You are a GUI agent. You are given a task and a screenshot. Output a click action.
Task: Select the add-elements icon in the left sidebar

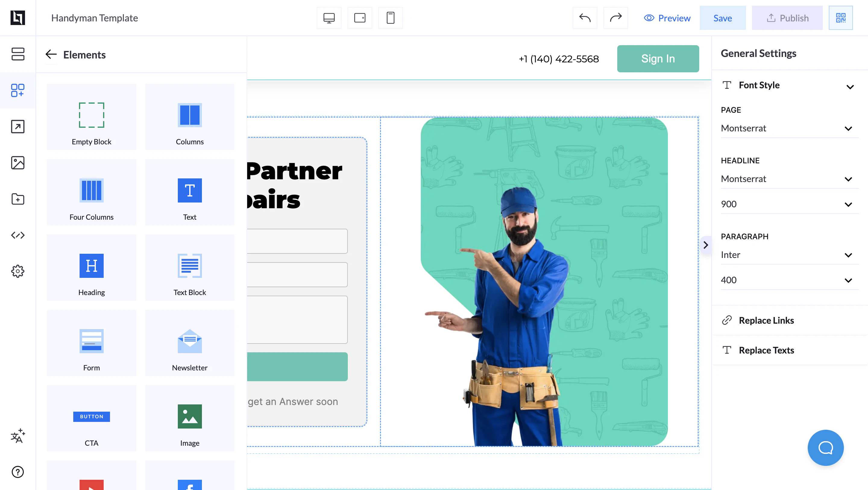17,90
